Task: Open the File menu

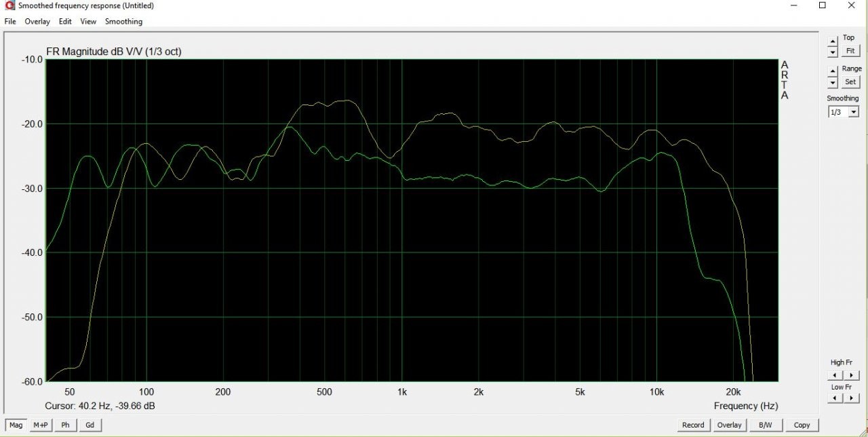Action: (9, 22)
